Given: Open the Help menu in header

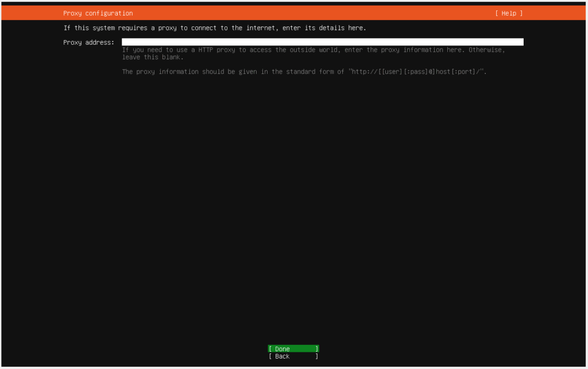Looking at the screenshot, I should click(x=509, y=13).
